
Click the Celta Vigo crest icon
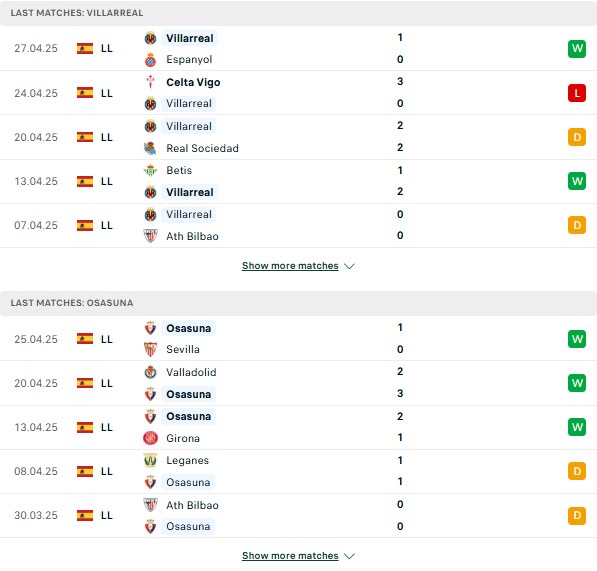tap(150, 82)
